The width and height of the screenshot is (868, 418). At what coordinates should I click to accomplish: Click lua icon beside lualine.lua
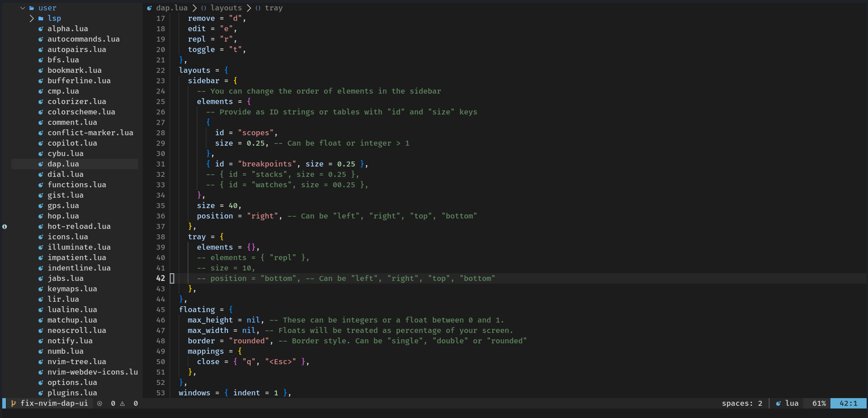[x=41, y=310]
